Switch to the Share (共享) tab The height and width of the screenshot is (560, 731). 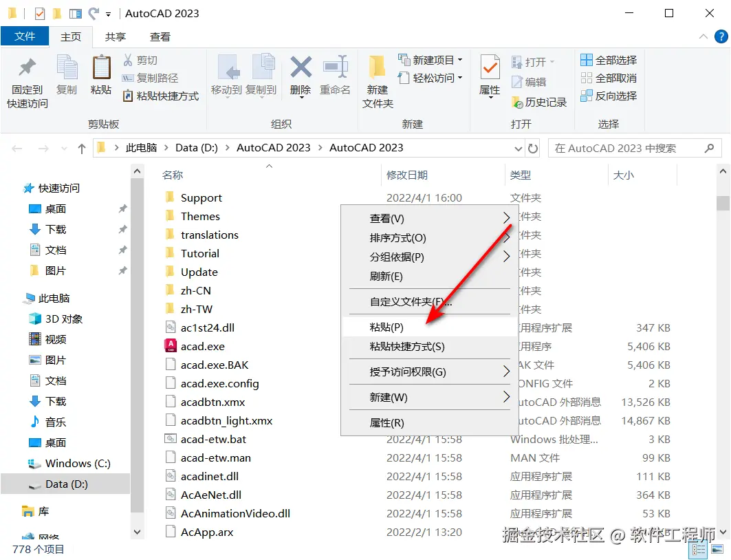115,37
